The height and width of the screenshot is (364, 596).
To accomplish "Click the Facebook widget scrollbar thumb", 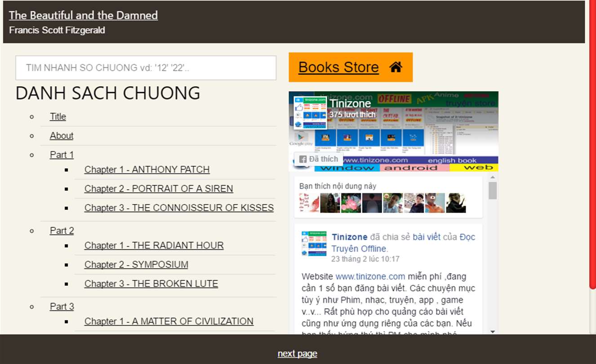I will [493, 191].
